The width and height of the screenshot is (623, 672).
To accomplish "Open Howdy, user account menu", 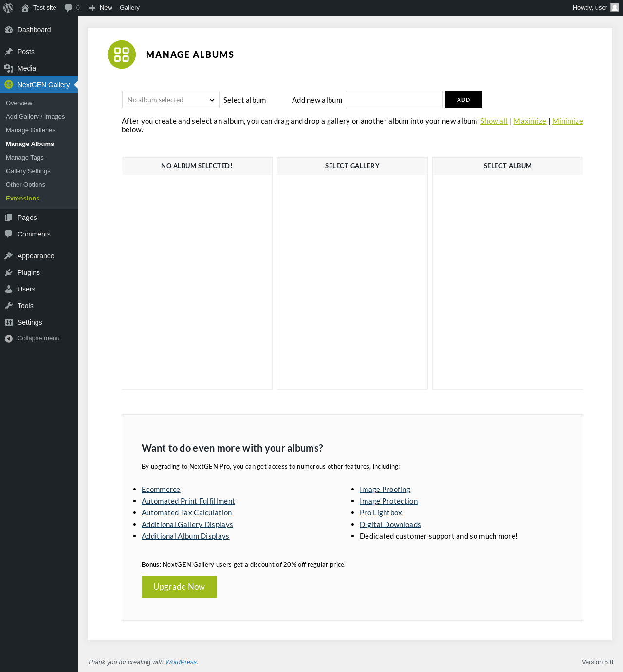I will tap(596, 8).
